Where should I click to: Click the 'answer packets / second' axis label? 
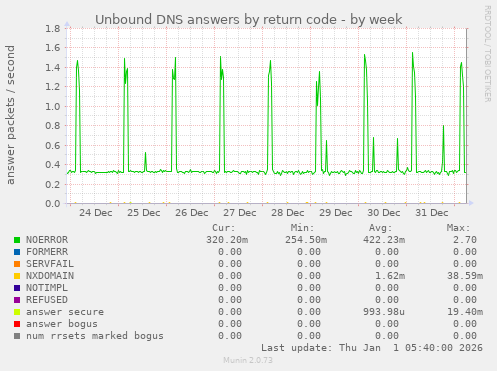click(10, 115)
